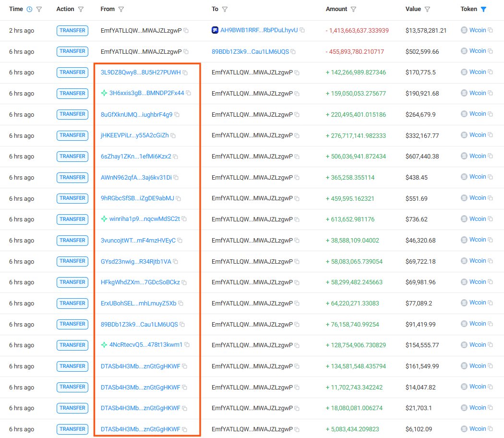This screenshot has height=438, width=504.
Task: Copy sender address in the $13,578,281.21 row
Action: (x=186, y=31)
